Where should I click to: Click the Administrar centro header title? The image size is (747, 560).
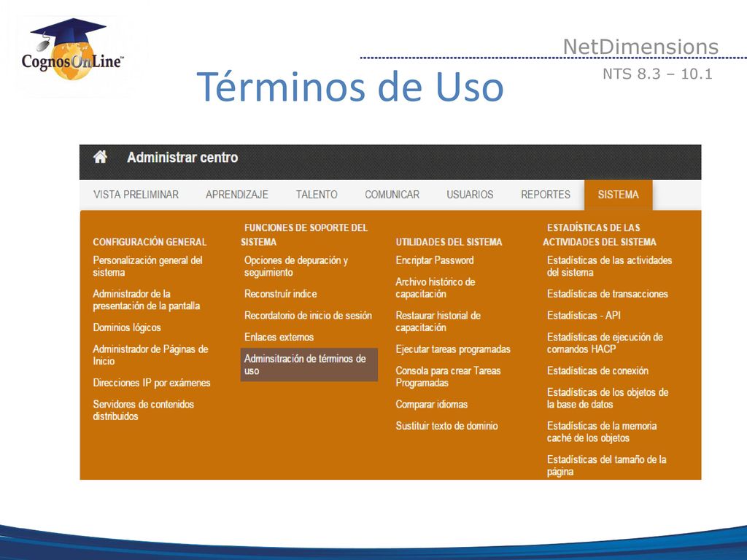(182, 157)
